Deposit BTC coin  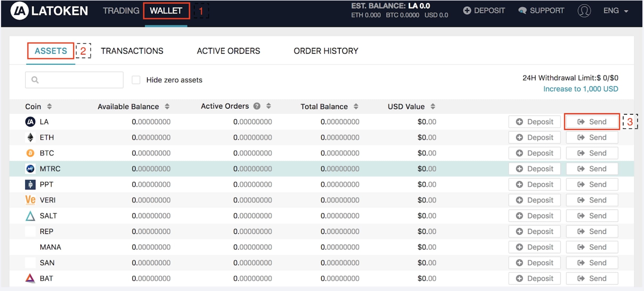pyautogui.click(x=535, y=153)
